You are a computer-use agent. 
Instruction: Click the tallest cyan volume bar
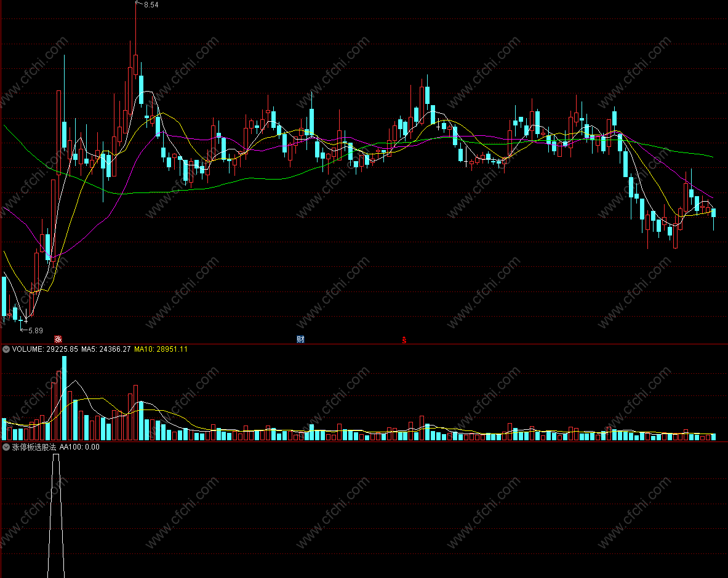click(64, 398)
